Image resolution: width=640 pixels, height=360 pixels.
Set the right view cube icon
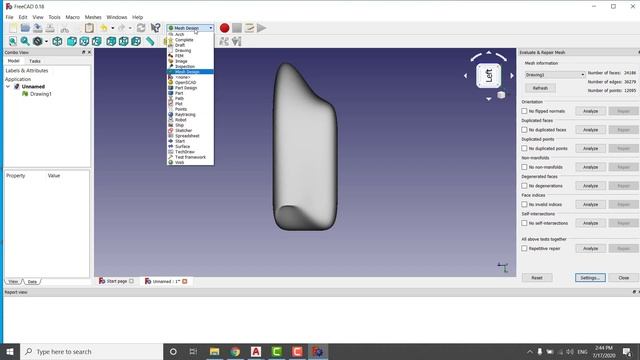97,41
